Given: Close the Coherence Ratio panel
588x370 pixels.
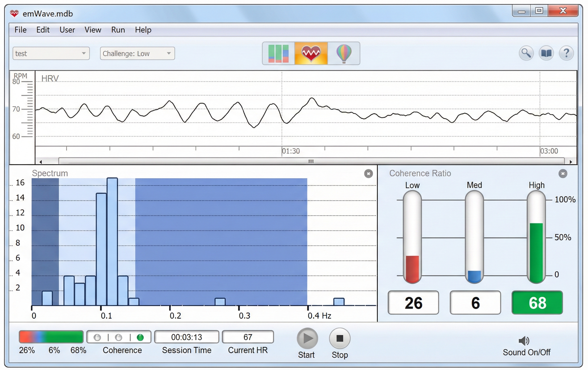Looking at the screenshot, I should (x=563, y=173).
